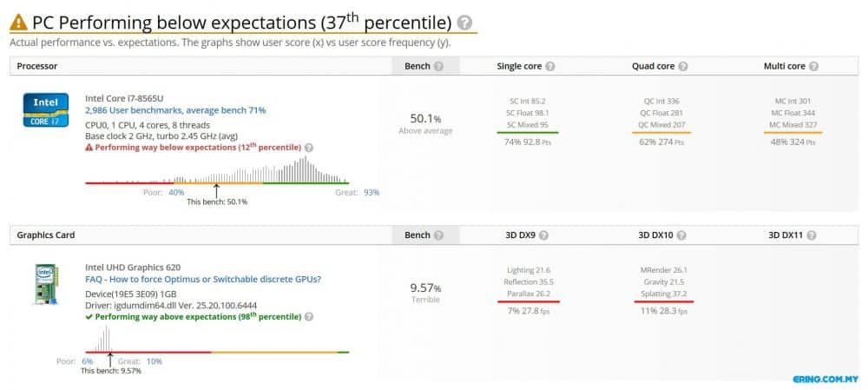This screenshot has height=390, width=868.
Task: Click the Intel UHD Graphics card image
Action: (45, 284)
